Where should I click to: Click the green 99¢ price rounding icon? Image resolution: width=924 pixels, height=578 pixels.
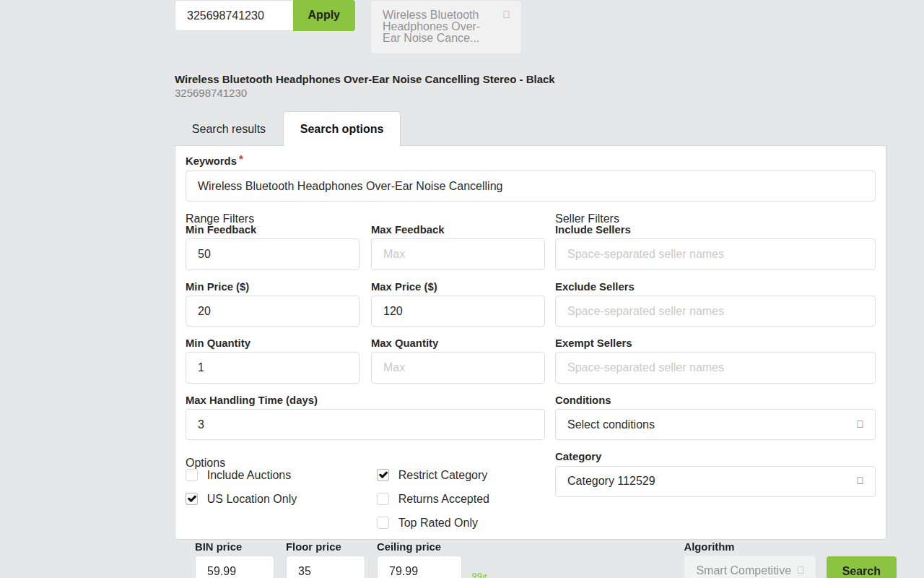pos(479,575)
